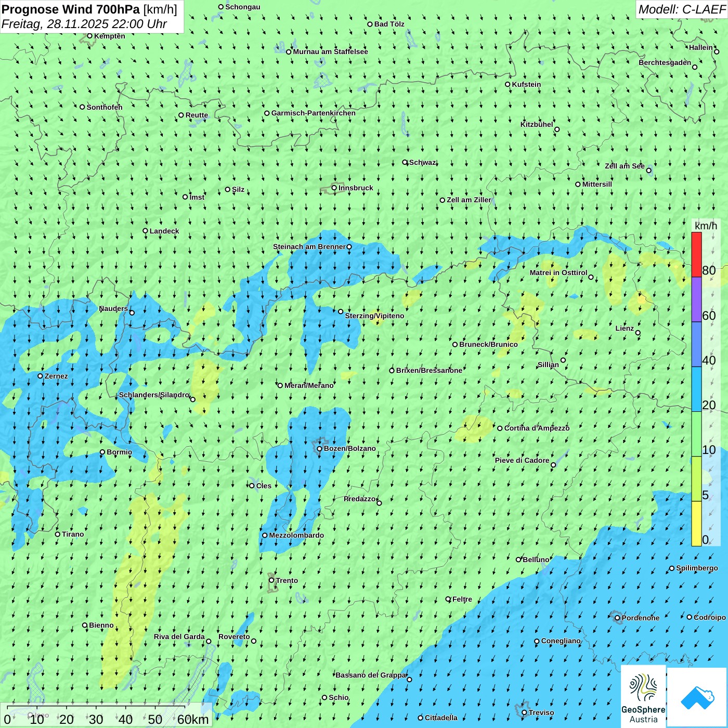Click the Murnau am Staffelsee label
The image size is (728, 728).
[x=331, y=51]
